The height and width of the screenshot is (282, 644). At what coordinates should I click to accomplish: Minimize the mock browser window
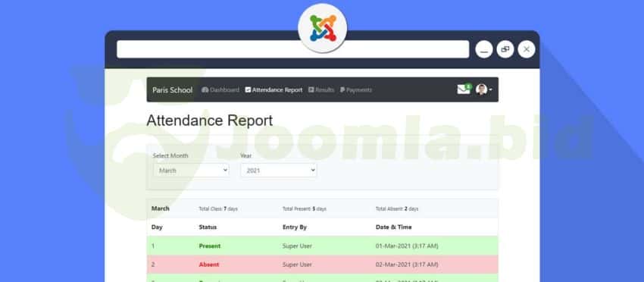tap(484, 49)
